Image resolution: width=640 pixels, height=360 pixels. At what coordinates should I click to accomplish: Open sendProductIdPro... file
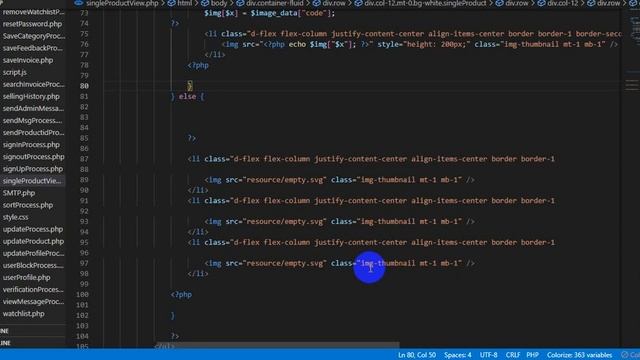coord(33,133)
